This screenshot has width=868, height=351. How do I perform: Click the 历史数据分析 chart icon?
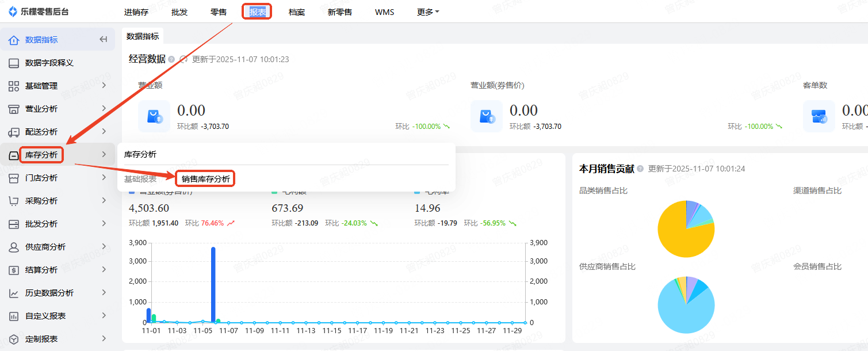pyautogui.click(x=14, y=293)
